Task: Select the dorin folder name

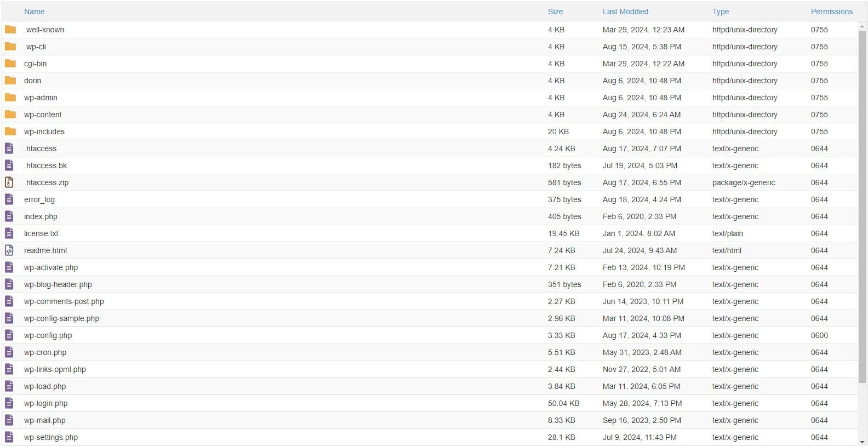Action: pyautogui.click(x=32, y=81)
